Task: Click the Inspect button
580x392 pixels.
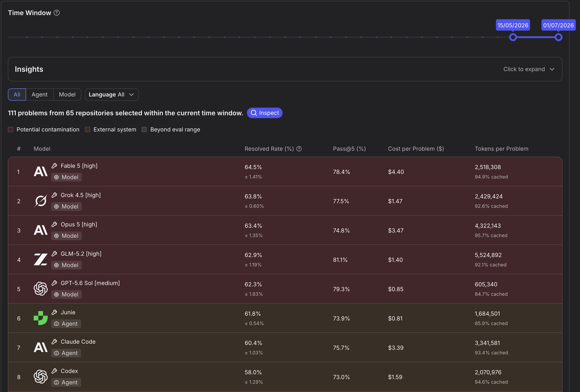Action: [265, 113]
